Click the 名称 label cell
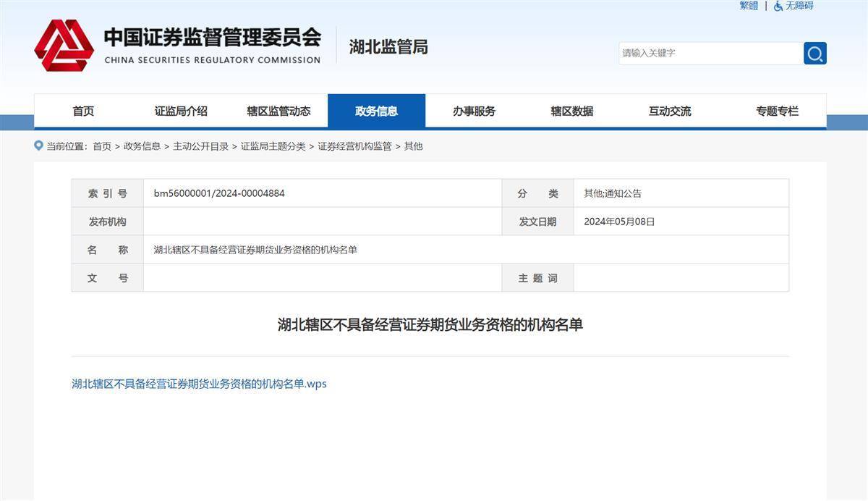Viewport: 868px width, 501px height. click(x=108, y=250)
